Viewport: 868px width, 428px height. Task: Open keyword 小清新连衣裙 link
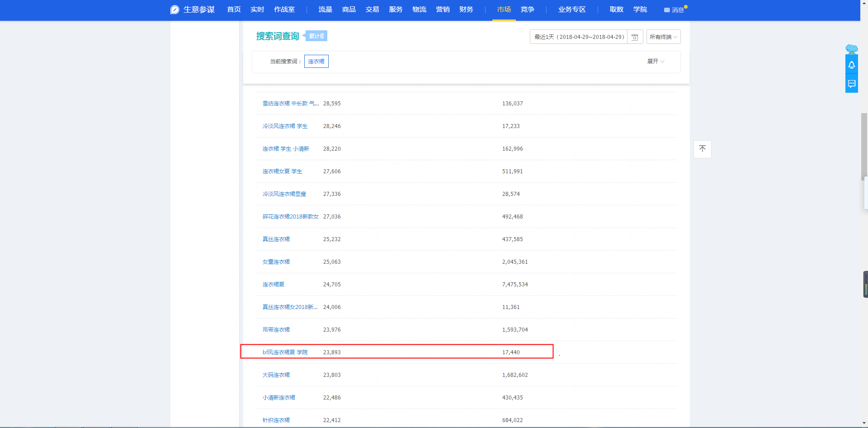click(x=278, y=398)
